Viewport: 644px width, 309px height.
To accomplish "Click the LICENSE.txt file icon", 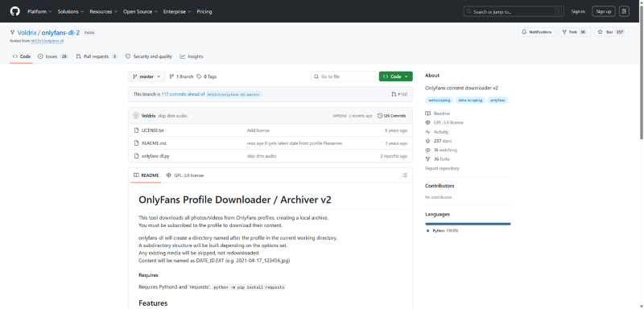I will (136, 130).
